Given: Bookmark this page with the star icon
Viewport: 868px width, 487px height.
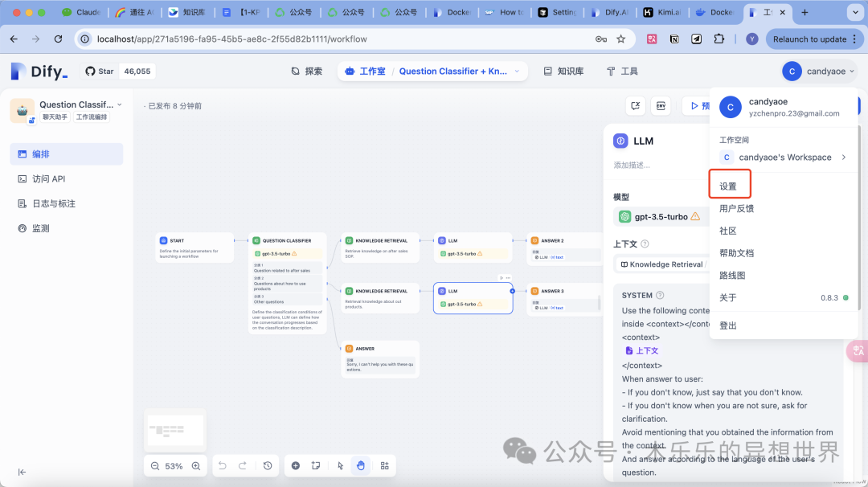Looking at the screenshot, I should point(620,39).
